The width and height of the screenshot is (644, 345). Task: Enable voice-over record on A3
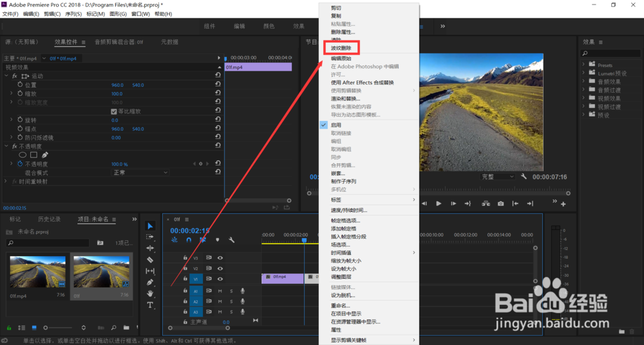pyautogui.click(x=243, y=312)
